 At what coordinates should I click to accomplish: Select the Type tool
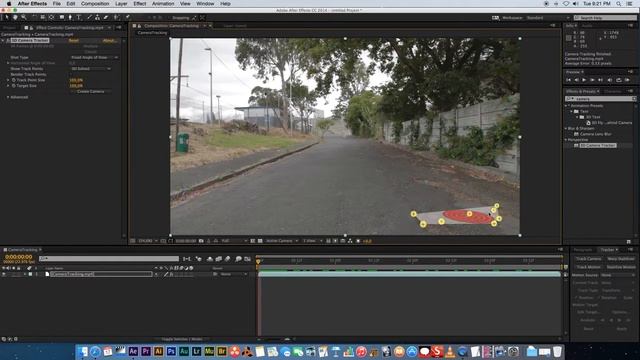point(79,18)
